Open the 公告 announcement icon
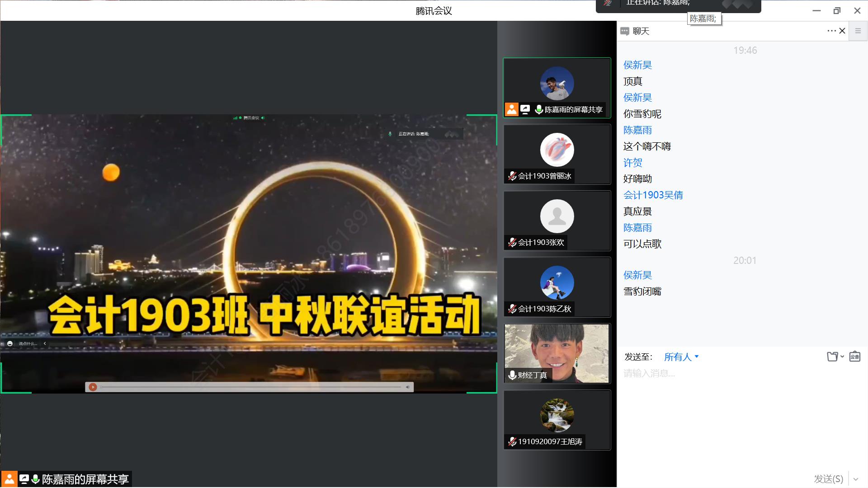 coord(854,357)
